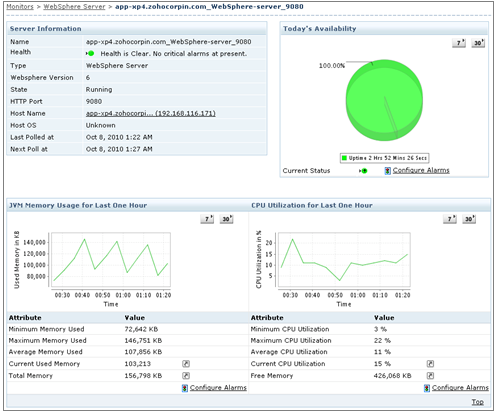Select Free Memory value 426,068 KB
The image size is (496, 414).
tap(393, 376)
